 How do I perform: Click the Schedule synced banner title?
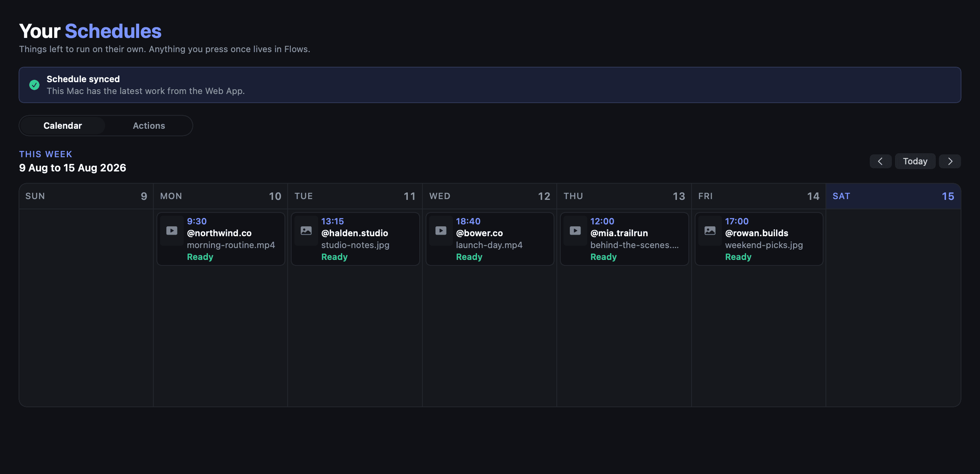tap(83, 79)
